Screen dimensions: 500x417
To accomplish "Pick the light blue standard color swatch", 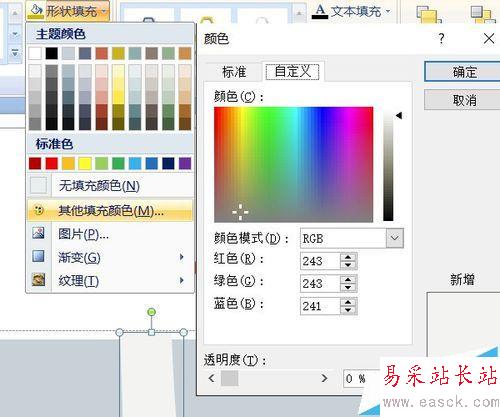I will point(135,164).
